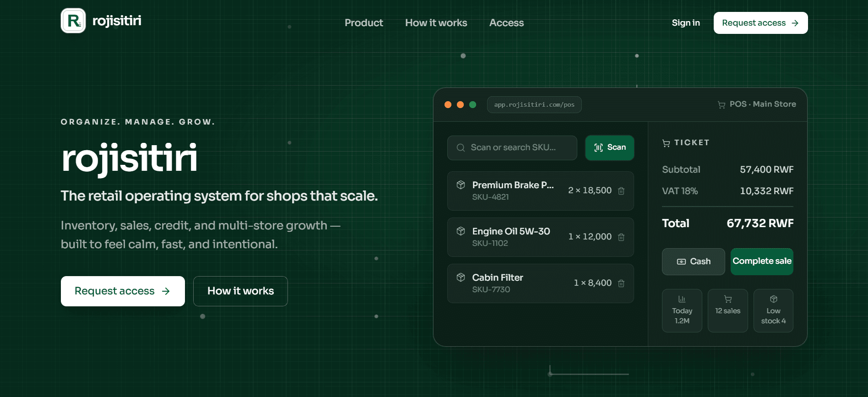Click the package icon beside Cabin Filter
Viewport: 868px width, 397px height.
click(461, 277)
